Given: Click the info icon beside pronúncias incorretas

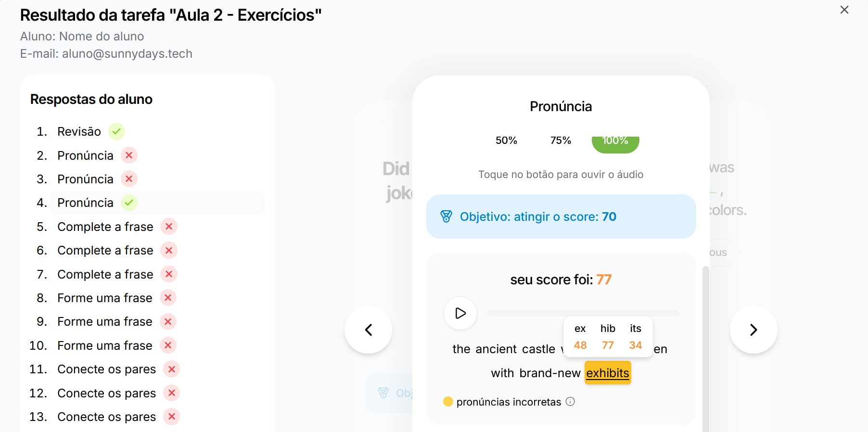Looking at the screenshot, I should [571, 402].
